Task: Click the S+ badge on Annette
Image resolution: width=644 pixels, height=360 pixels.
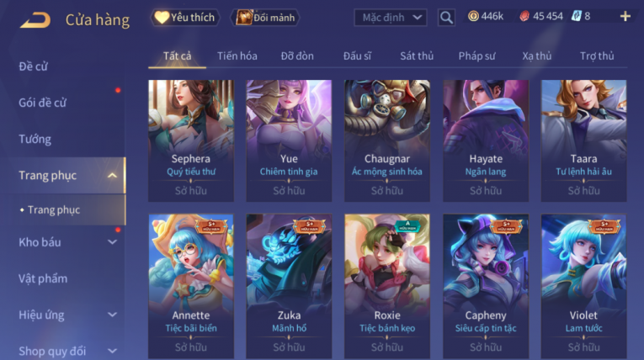Action: click(211, 225)
